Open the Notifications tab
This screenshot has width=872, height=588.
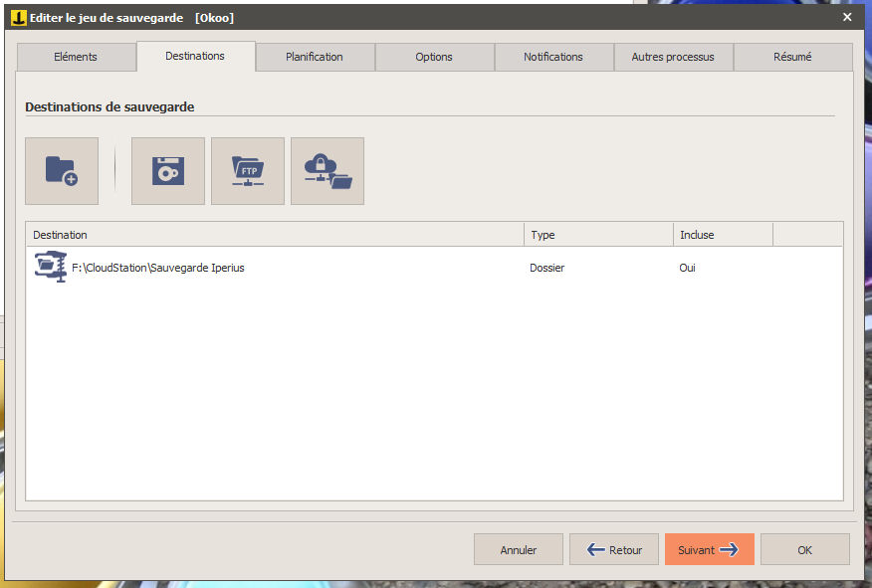pos(553,57)
